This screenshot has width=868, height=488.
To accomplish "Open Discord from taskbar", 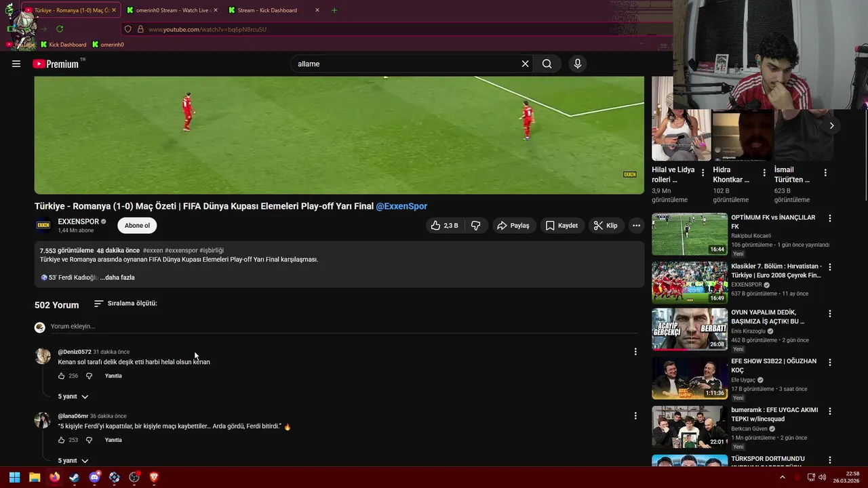I will [x=94, y=477].
